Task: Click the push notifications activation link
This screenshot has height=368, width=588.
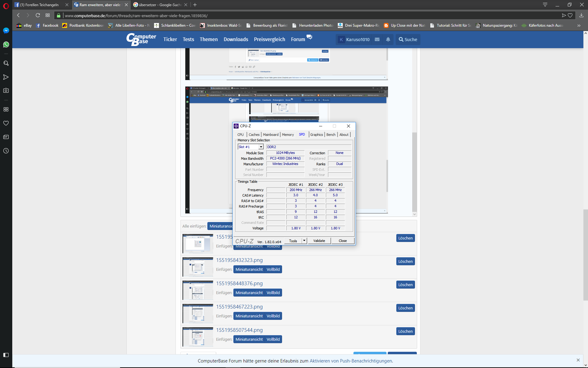Action: click(351, 361)
